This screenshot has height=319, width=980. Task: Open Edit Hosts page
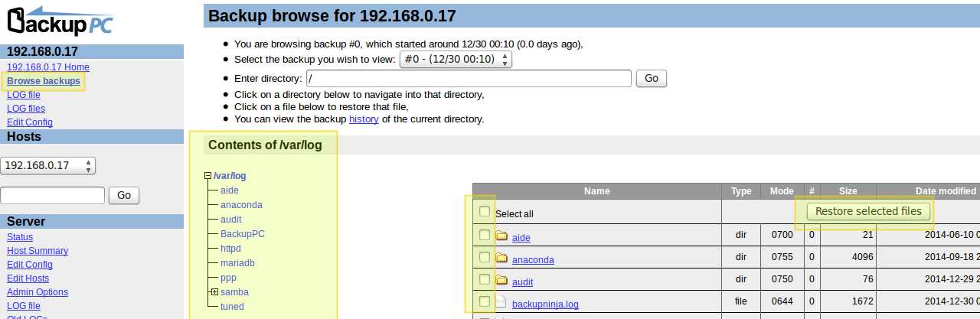pos(28,278)
